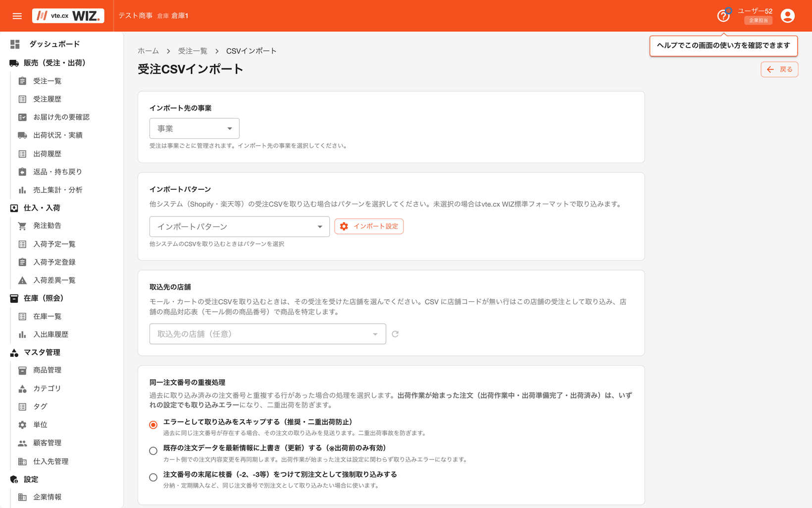Click the clipboard icon beside 受注一覧
The width and height of the screenshot is (812, 508).
point(22,81)
